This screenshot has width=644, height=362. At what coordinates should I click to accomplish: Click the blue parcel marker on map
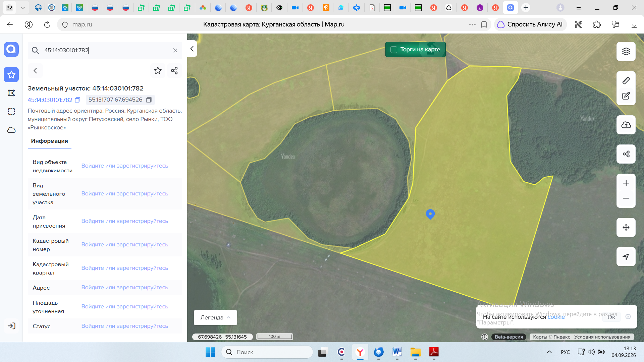(430, 214)
